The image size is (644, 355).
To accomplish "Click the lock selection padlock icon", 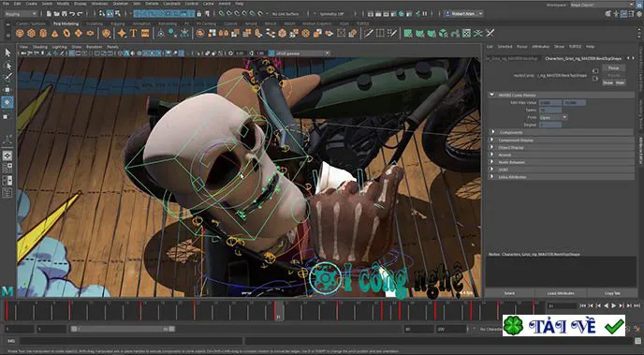I will click(198, 13).
